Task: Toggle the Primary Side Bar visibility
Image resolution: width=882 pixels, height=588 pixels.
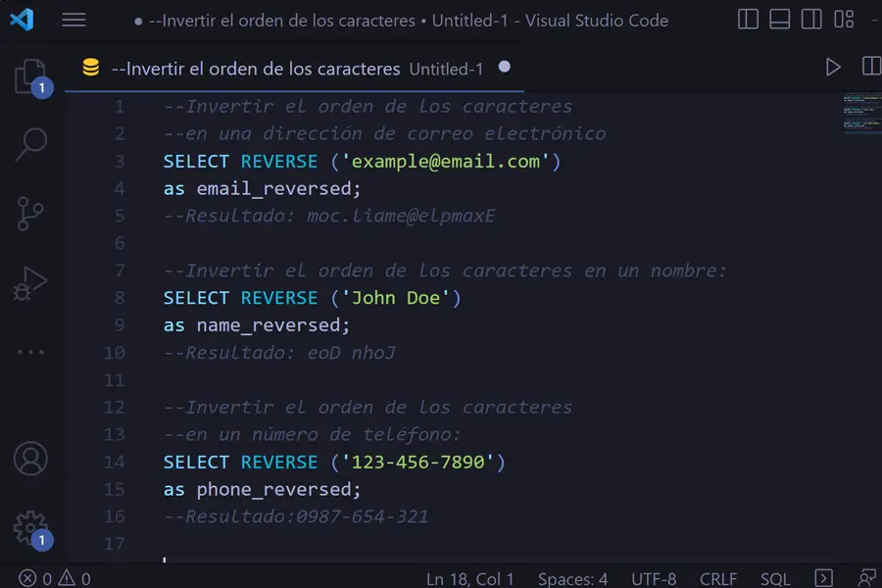Action: point(748,19)
